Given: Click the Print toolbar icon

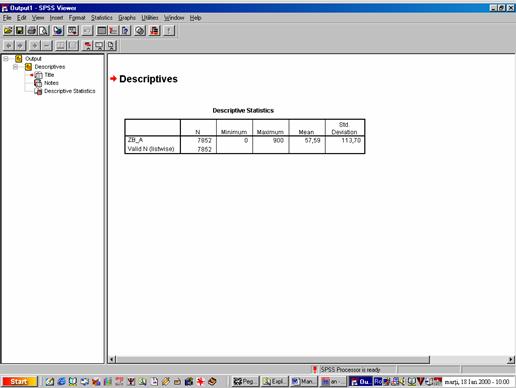Looking at the screenshot, I should pos(32,31).
